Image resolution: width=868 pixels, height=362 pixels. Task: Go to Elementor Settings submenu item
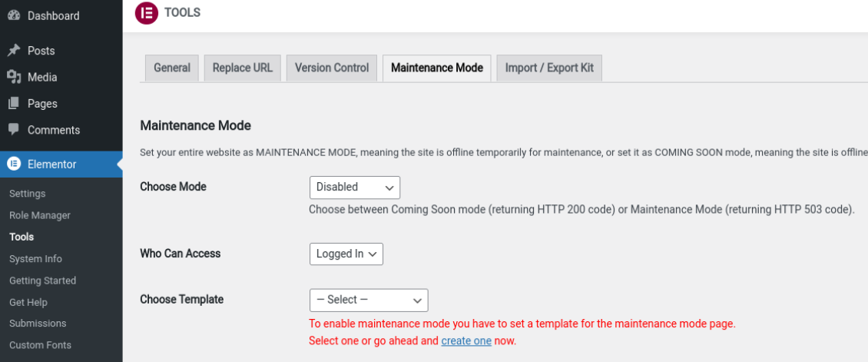(x=28, y=194)
